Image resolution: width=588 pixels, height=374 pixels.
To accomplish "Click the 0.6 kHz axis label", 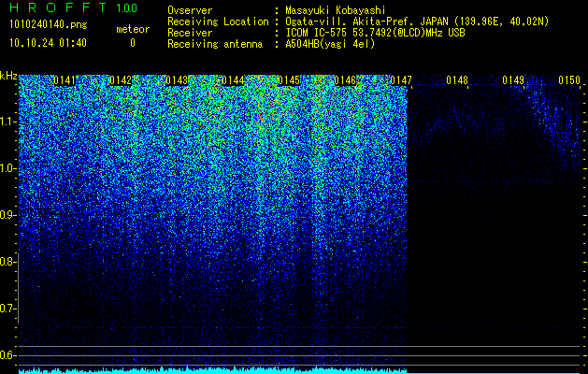I will pyautogui.click(x=7, y=355).
